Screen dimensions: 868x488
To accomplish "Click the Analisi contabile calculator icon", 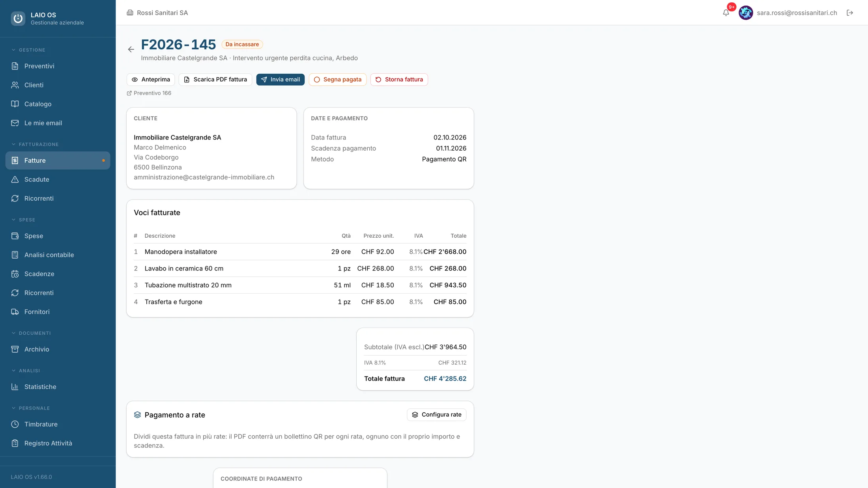I will pyautogui.click(x=15, y=255).
